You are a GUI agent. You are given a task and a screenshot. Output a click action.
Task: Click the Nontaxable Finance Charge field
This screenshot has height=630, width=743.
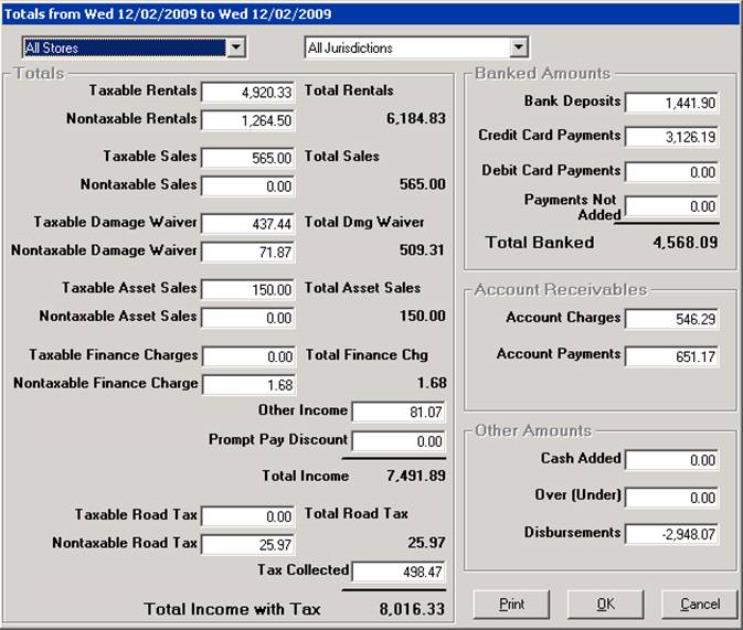click(248, 384)
